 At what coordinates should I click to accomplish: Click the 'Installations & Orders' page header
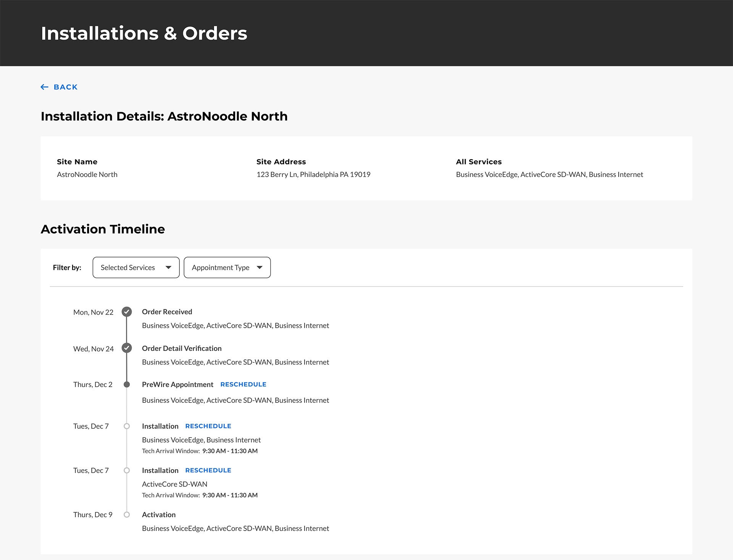click(144, 33)
